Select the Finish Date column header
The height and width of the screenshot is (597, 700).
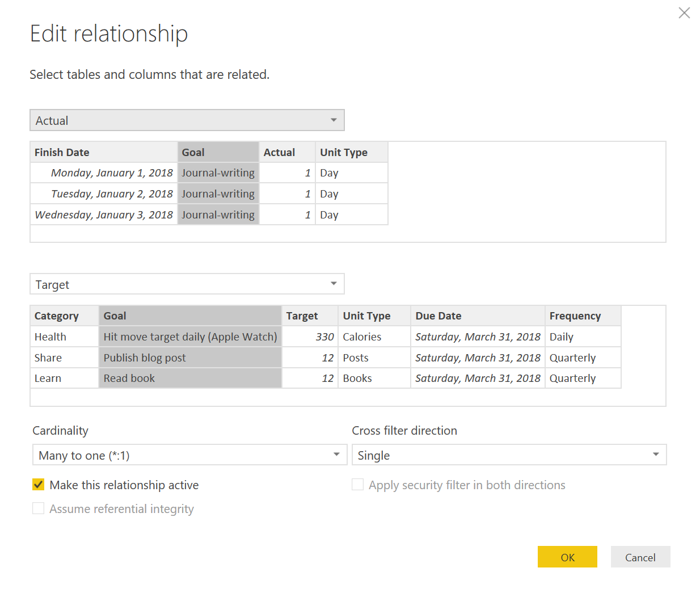click(62, 152)
